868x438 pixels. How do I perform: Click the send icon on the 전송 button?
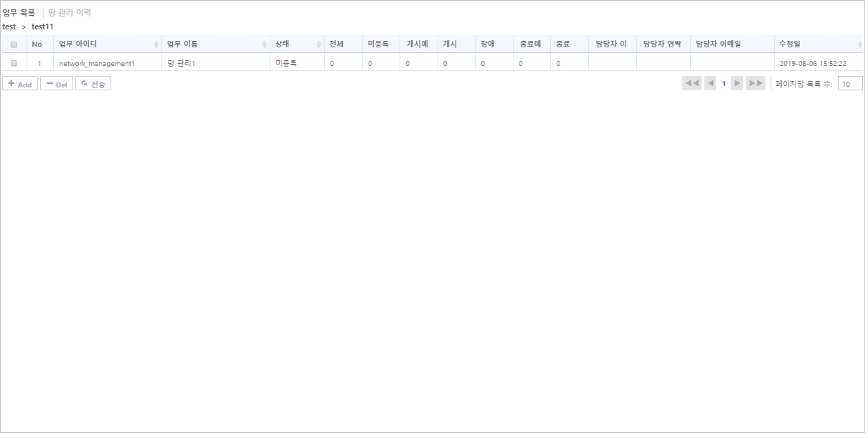point(86,84)
